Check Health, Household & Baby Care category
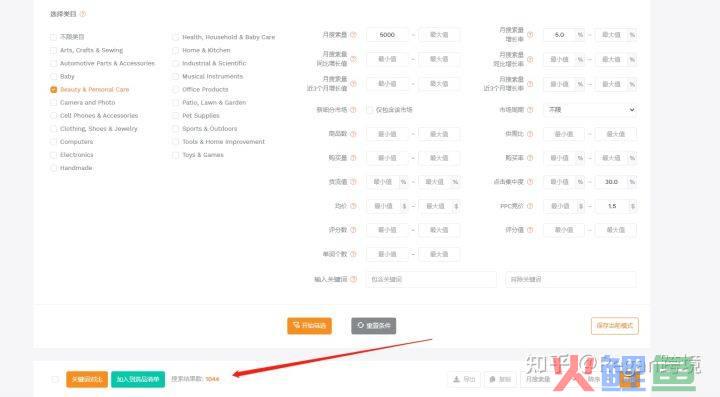The image size is (720, 397). (175, 37)
